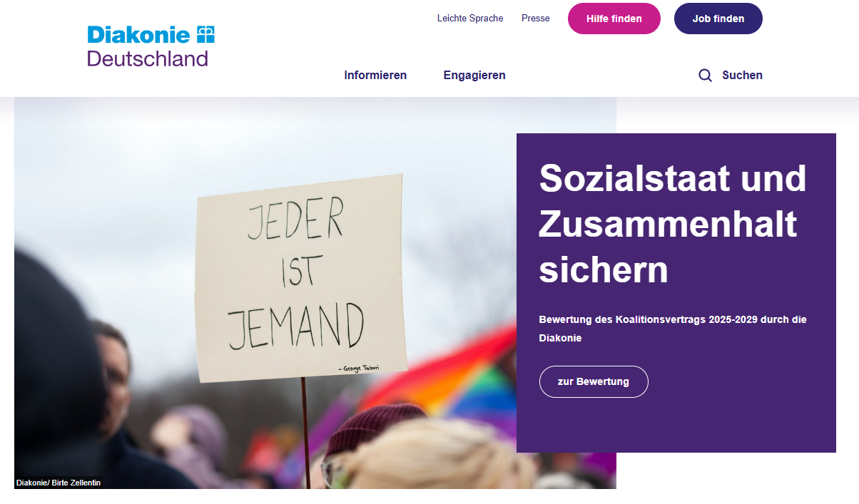This screenshot has width=859, height=504.
Task: Go to the Presse link
Action: [536, 19]
